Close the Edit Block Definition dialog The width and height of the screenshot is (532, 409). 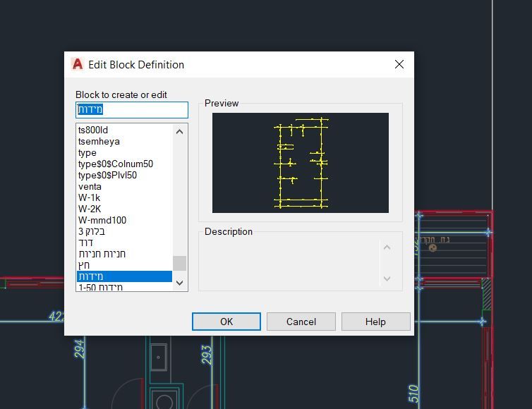coord(399,64)
